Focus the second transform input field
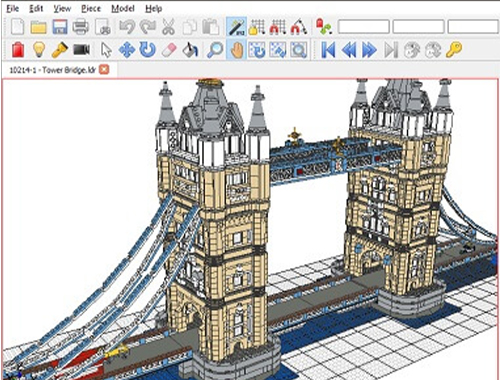The height and width of the screenshot is (380, 500). (x=418, y=27)
